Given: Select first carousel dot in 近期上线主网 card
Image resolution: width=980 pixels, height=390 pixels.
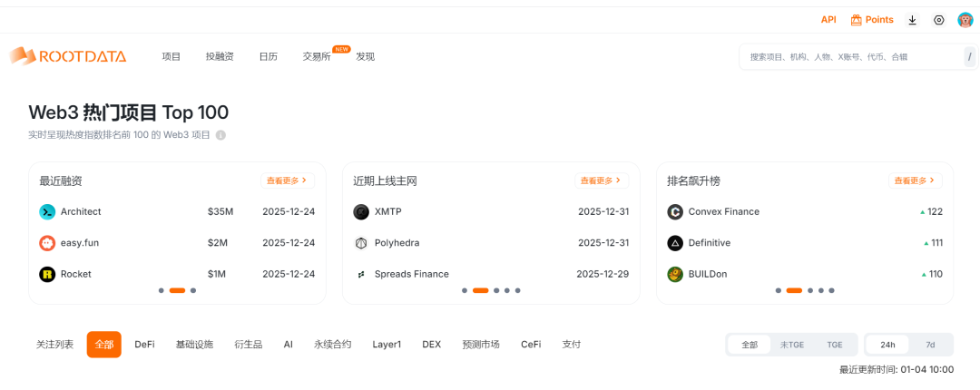Looking at the screenshot, I should pyautogui.click(x=465, y=290).
